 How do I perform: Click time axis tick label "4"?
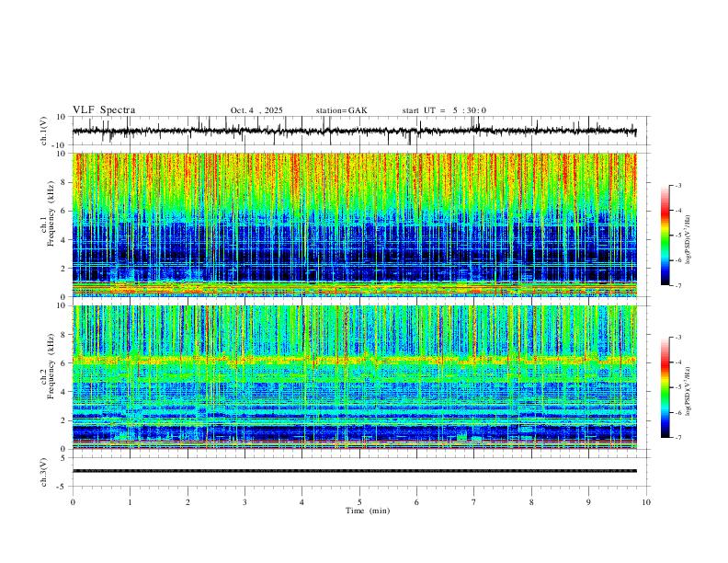click(301, 502)
